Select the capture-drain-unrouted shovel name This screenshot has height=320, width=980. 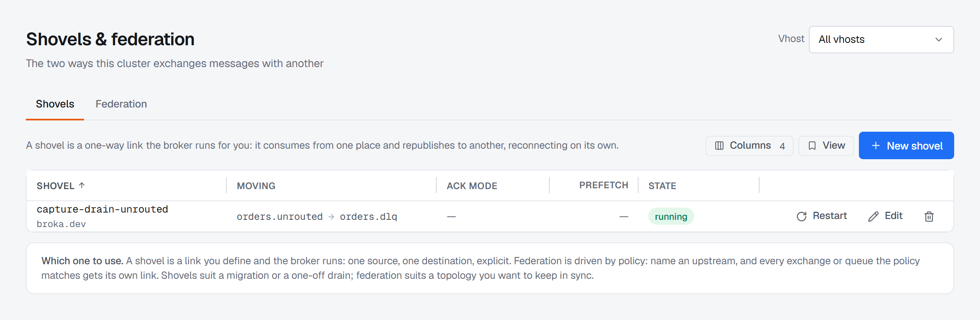pos(102,209)
